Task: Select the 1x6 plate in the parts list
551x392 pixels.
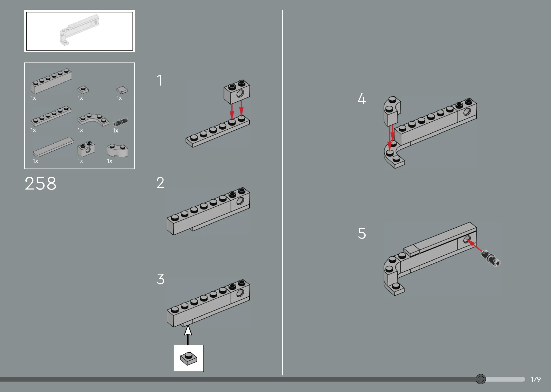Action: (x=51, y=116)
